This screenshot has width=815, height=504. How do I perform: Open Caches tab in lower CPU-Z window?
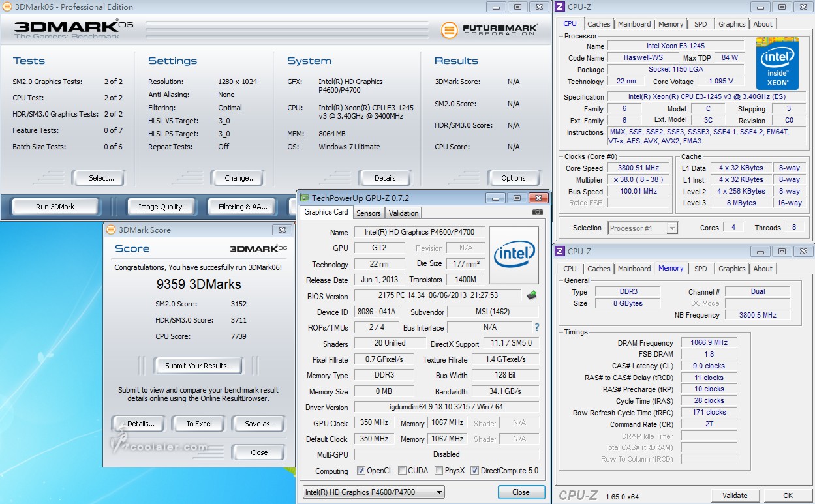click(598, 269)
